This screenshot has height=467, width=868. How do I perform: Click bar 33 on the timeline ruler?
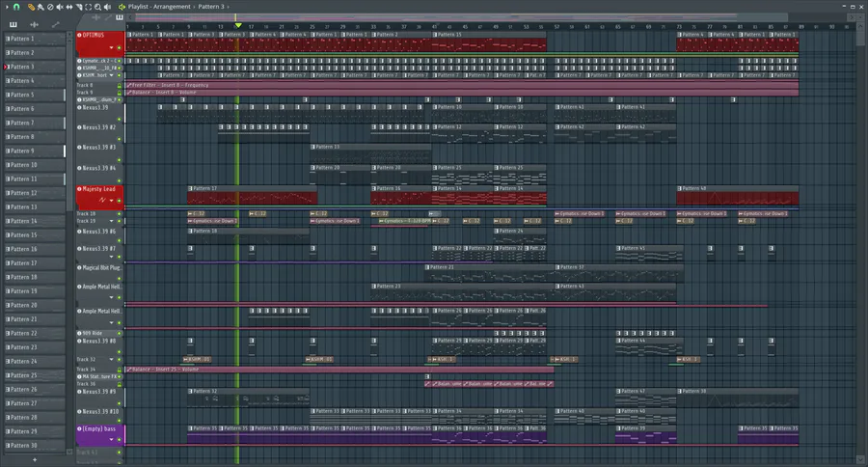pyautogui.click(x=373, y=26)
